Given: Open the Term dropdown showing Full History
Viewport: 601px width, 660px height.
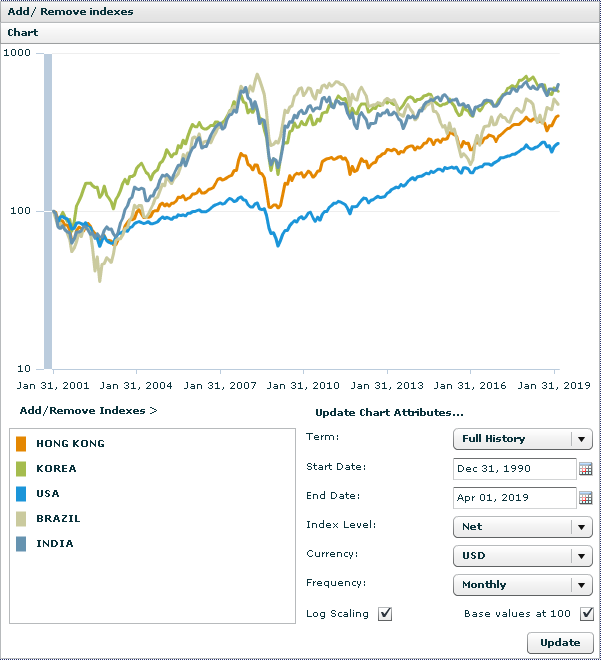Looking at the screenshot, I should pyautogui.click(x=521, y=439).
